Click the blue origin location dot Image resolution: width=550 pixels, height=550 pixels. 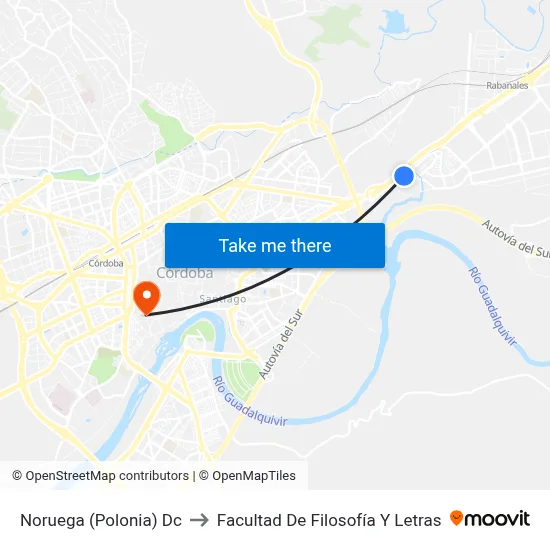pyautogui.click(x=404, y=176)
